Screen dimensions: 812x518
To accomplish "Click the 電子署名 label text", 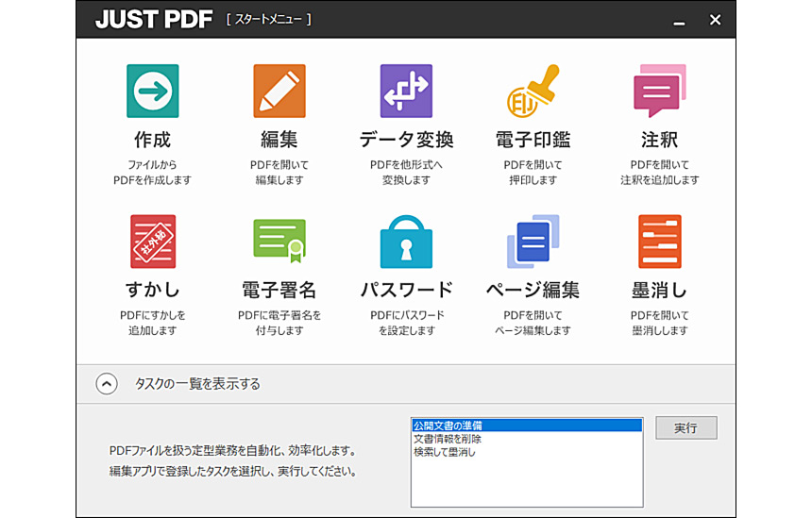I will tap(279, 290).
